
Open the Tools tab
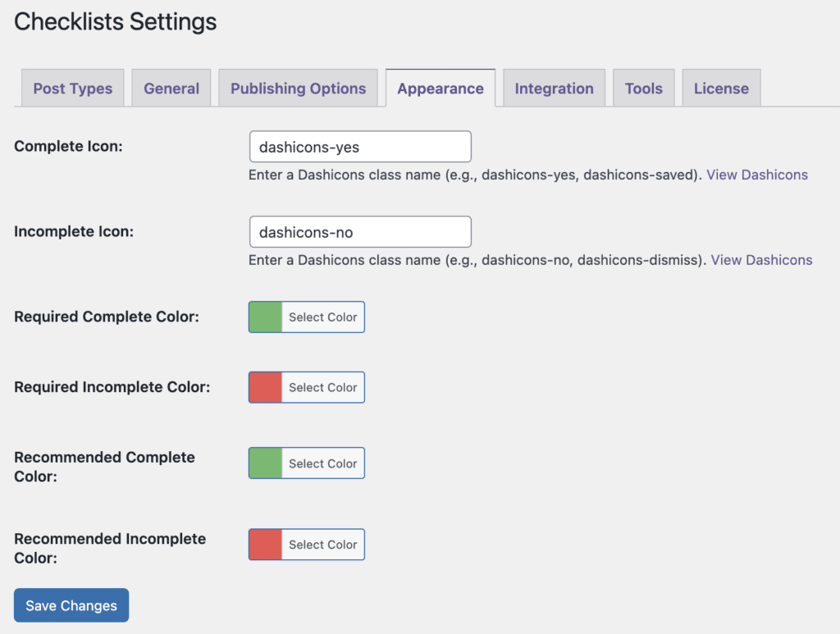643,89
